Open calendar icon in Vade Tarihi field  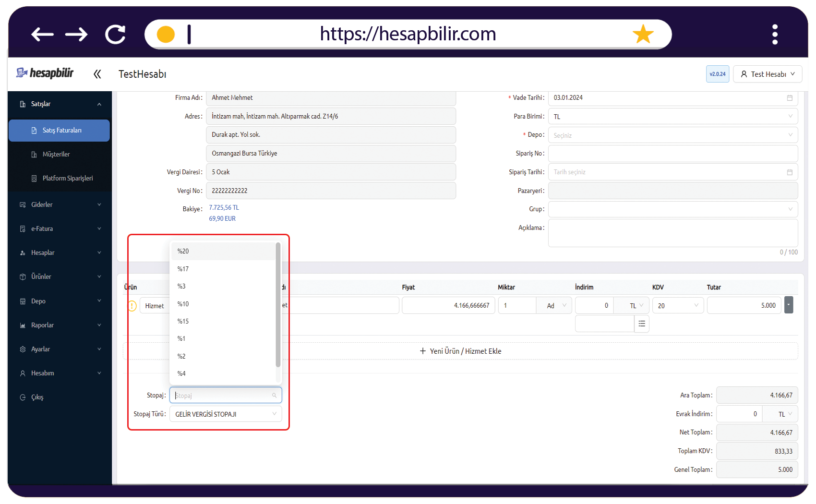click(x=790, y=98)
